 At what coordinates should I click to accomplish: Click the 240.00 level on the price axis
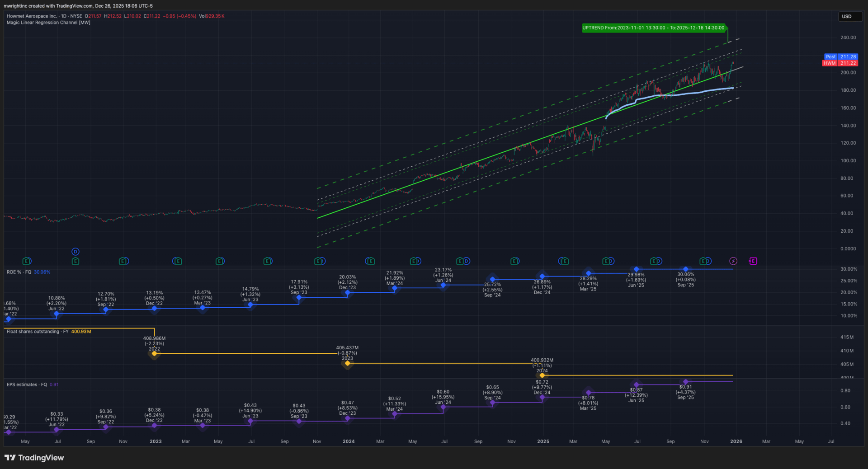point(848,38)
